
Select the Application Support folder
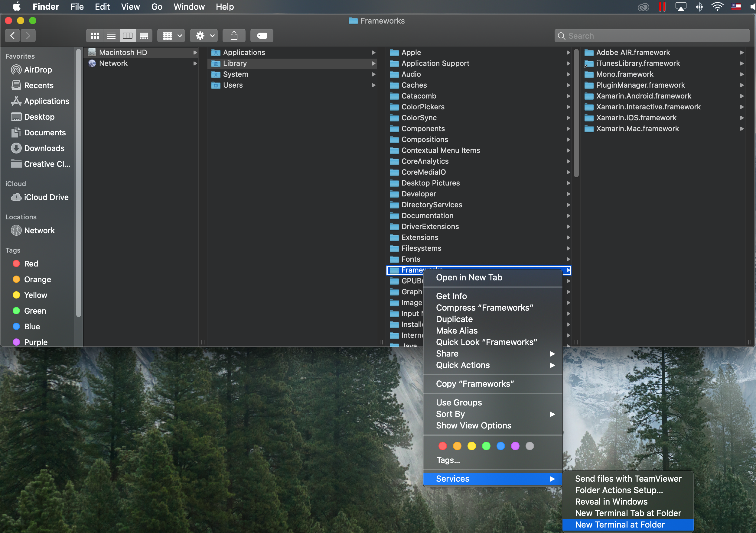(x=479, y=63)
